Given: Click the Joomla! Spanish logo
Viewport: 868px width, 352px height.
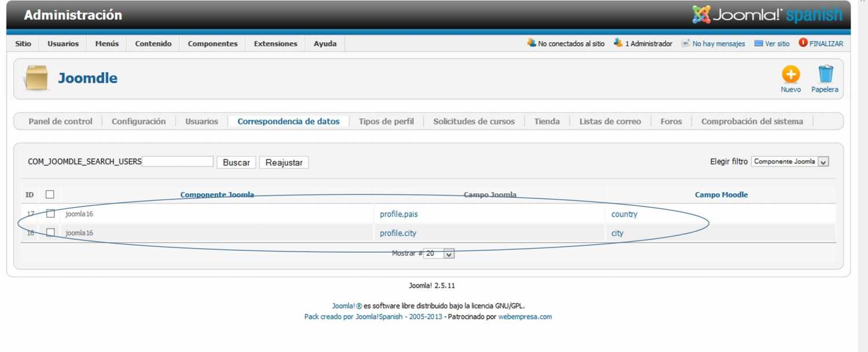Looking at the screenshot, I should 767,14.
